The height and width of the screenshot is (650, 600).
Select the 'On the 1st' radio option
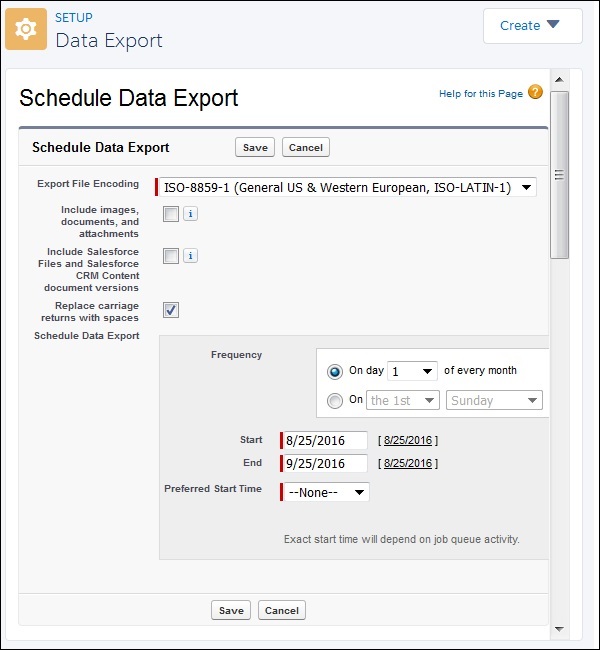[335, 400]
